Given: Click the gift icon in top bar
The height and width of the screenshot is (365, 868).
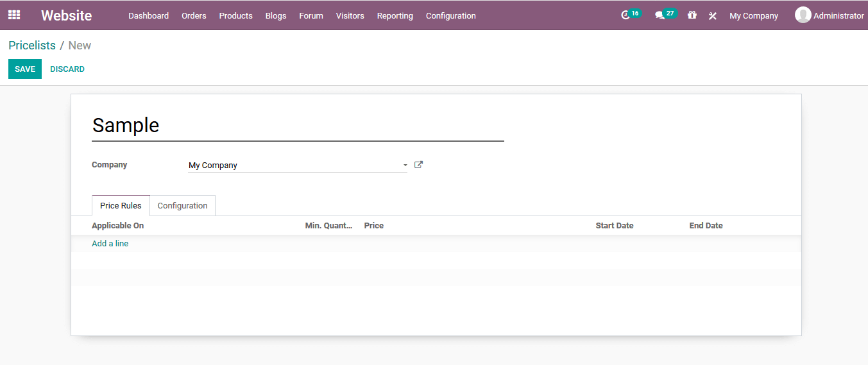Looking at the screenshot, I should point(692,15).
